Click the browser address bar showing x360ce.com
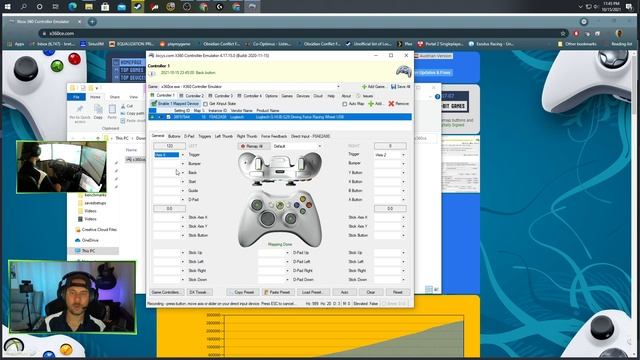640x360 pixels. (302, 33)
